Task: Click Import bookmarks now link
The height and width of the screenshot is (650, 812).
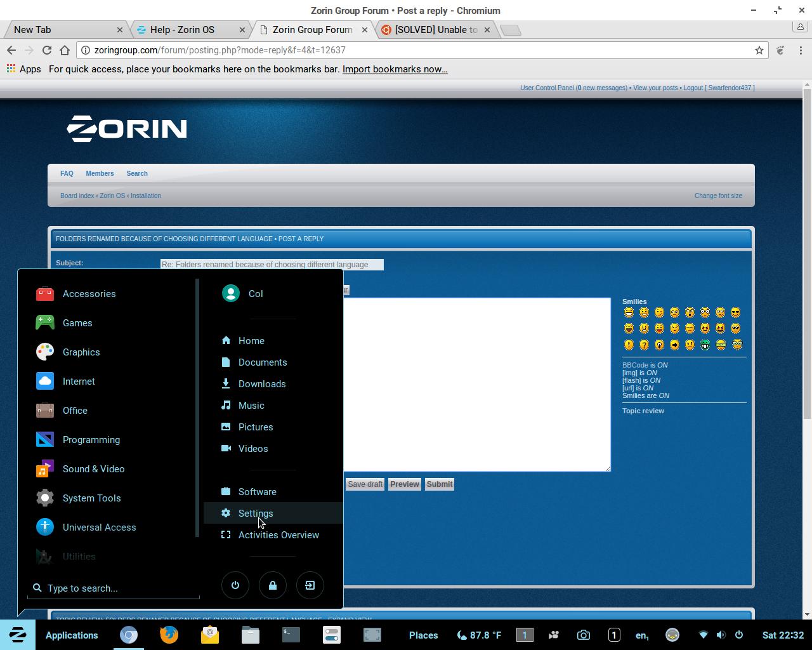Action: coord(395,69)
